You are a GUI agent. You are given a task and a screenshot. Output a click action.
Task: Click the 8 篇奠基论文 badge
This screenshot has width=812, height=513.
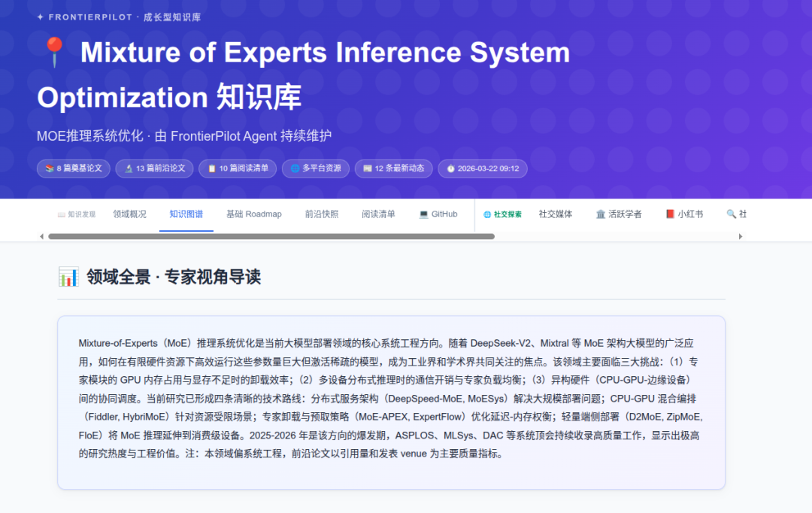click(x=74, y=168)
